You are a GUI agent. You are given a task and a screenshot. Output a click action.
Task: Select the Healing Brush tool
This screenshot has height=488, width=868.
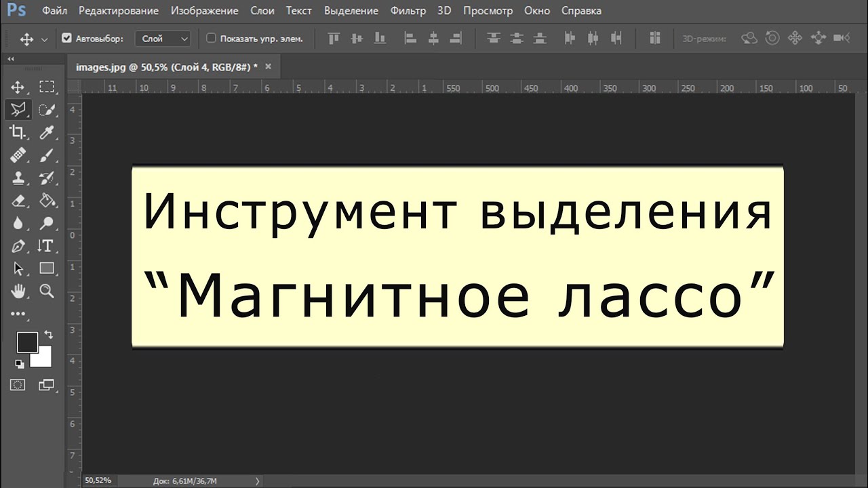[x=18, y=155]
